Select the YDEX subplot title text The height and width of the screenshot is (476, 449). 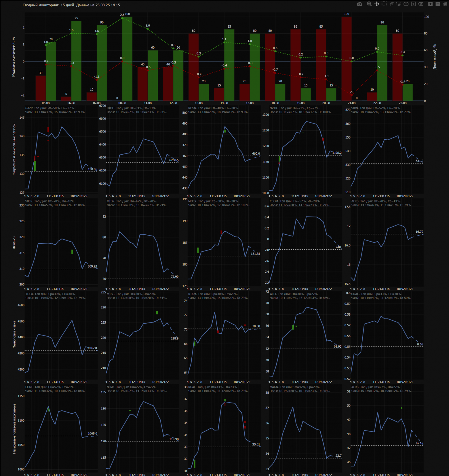tap(55, 296)
